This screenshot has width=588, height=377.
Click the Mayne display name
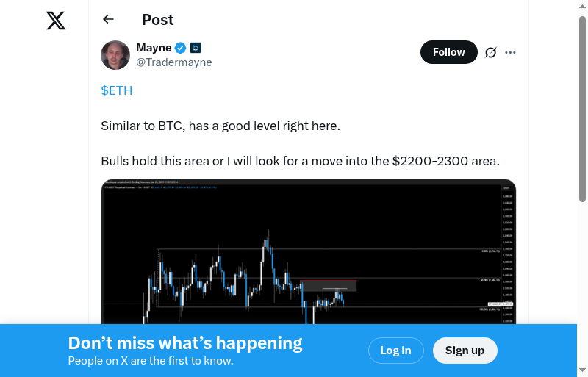[154, 48]
